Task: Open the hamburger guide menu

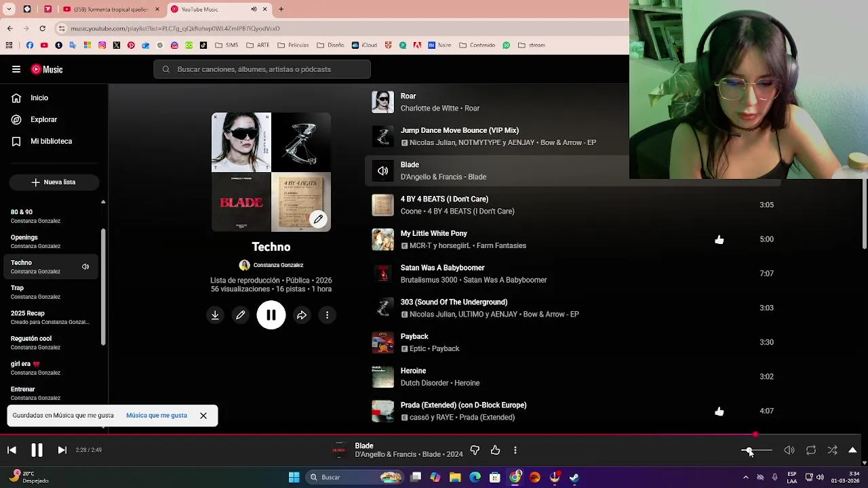Action: point(16,69)
